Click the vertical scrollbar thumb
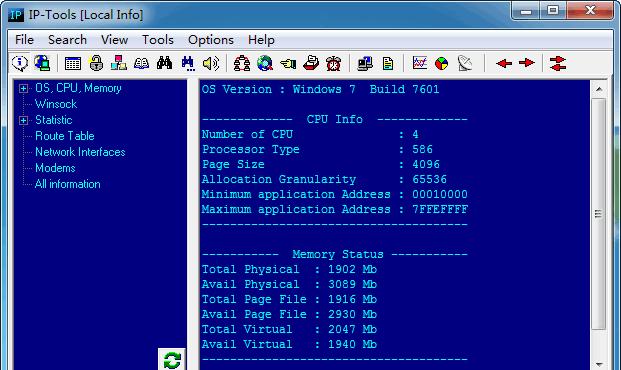 click(599, 214)
